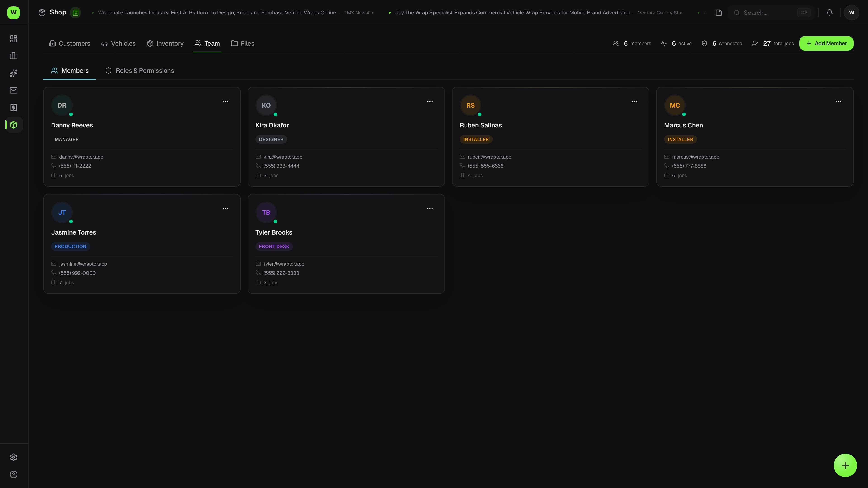This screenshot has height=488, width=868.
Task: Click the MC avatar of Marcus Chen
Action: (x=675, y=106)
